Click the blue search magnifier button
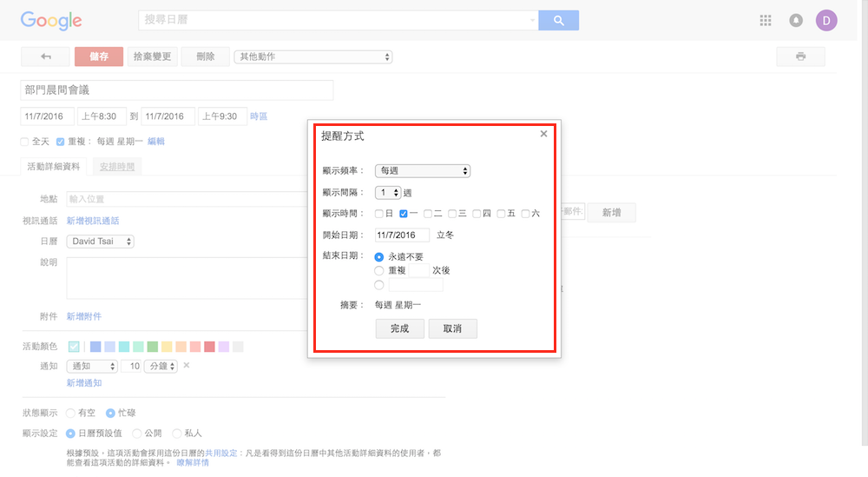Screen dimensions: 868x477 click(558, 21)
